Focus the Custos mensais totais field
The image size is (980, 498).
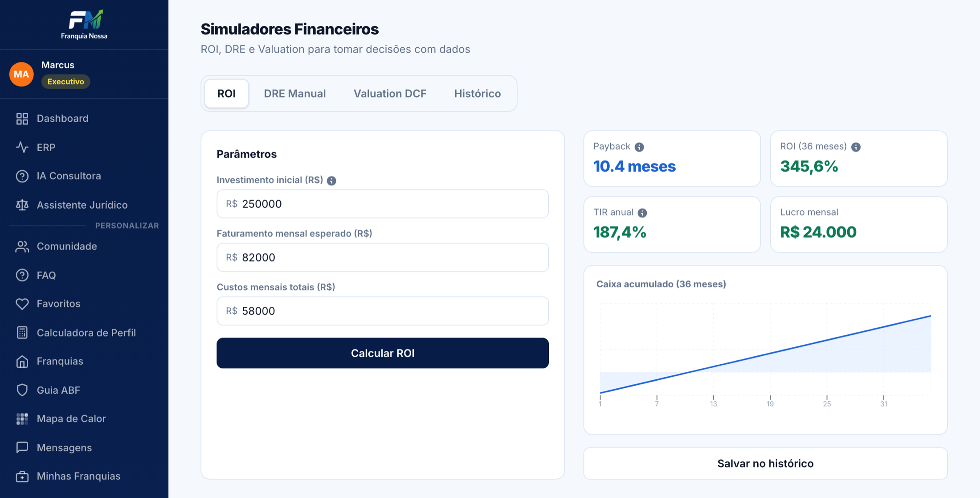tap(383, 311)
